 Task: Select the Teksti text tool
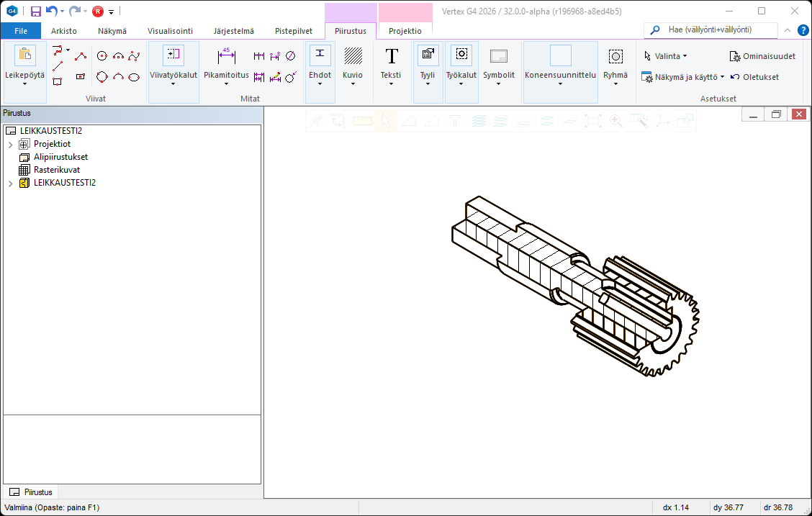click(x=391, y=56)
